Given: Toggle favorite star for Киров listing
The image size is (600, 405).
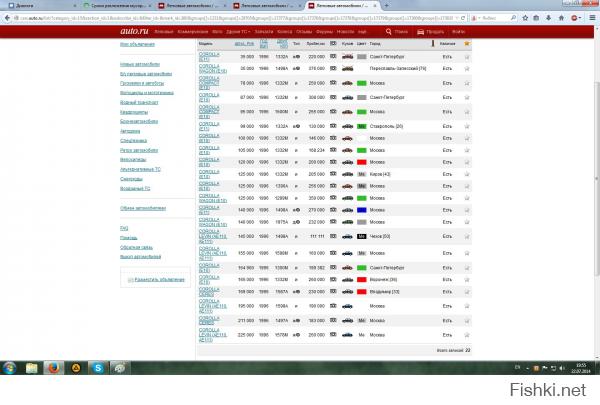Looking at the screenshot, I should (467, 174).
